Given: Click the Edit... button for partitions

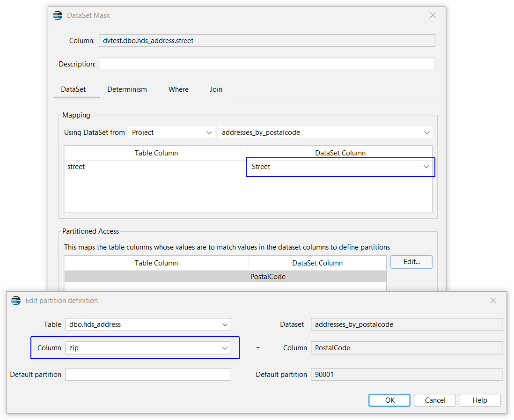Looking at the screenshot, I should click(x=411, y=262).
